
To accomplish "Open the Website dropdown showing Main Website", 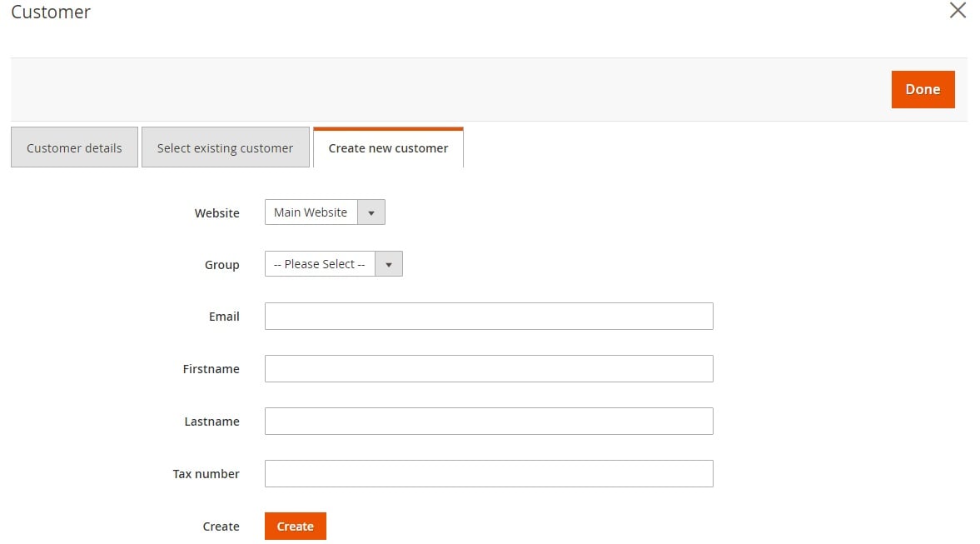I will (325, 212).
